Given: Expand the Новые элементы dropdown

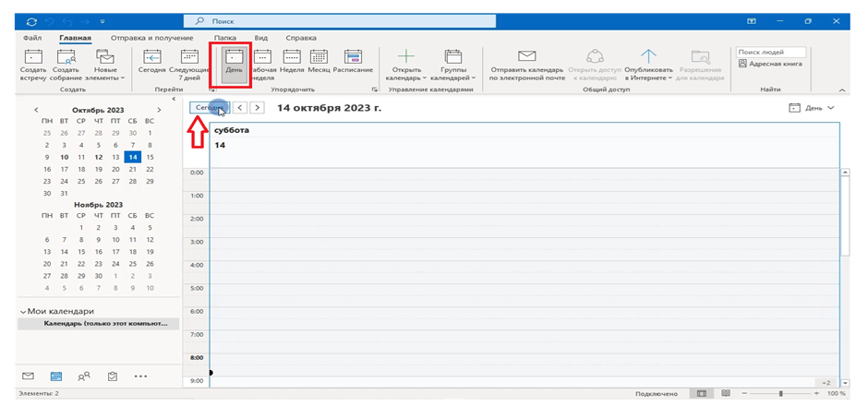Looking at the screenshot, I should click(x=105, y=78).
